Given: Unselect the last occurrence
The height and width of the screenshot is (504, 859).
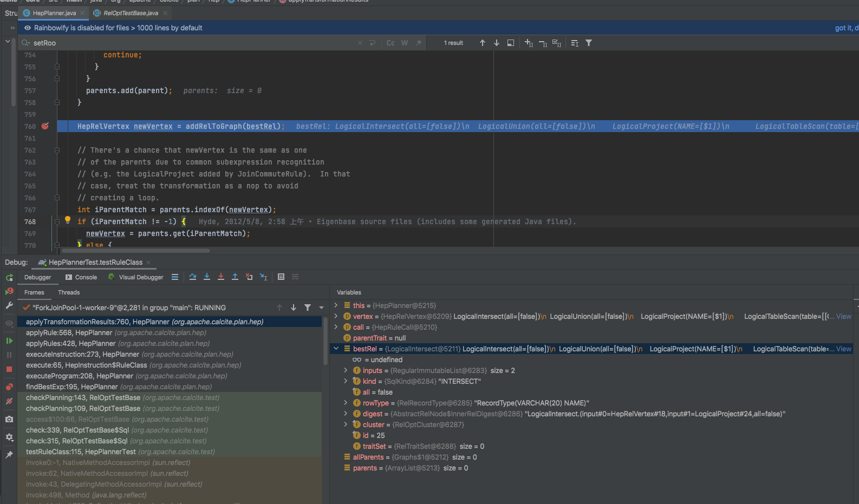Looking at the screenshot, I should pos(543,43).
